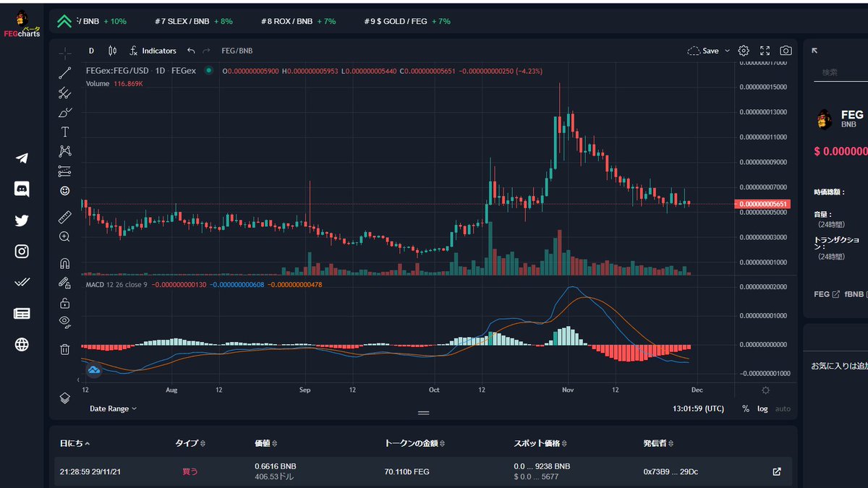Collapse the side panel arrow icon
The width and height of the screenshot is (868, 488).
[x=814, y=51]
